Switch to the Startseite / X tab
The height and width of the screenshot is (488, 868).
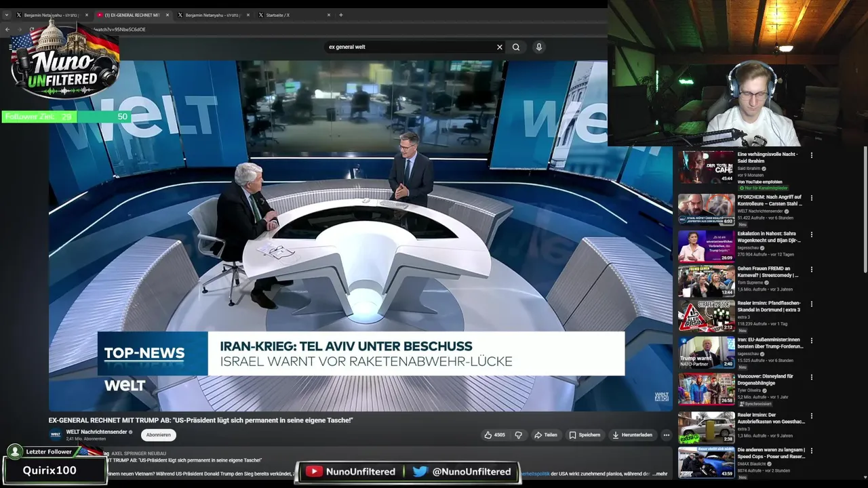click(294, 15)
